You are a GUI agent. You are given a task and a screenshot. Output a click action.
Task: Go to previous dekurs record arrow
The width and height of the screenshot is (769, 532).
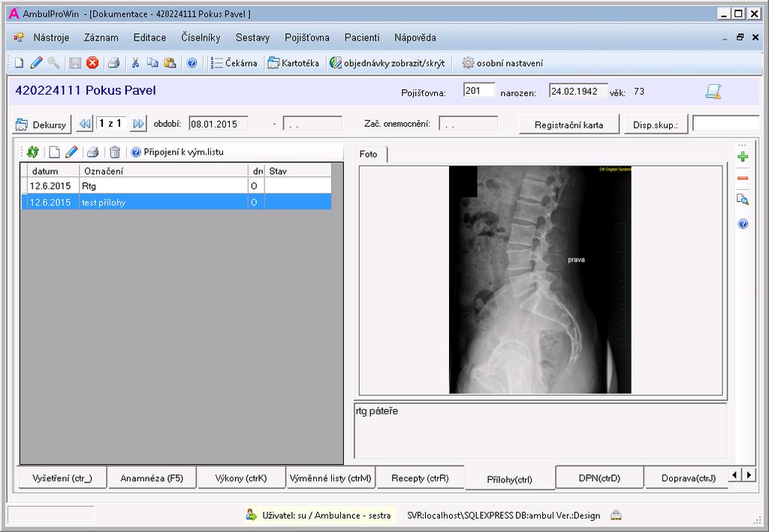pos(85,124)
